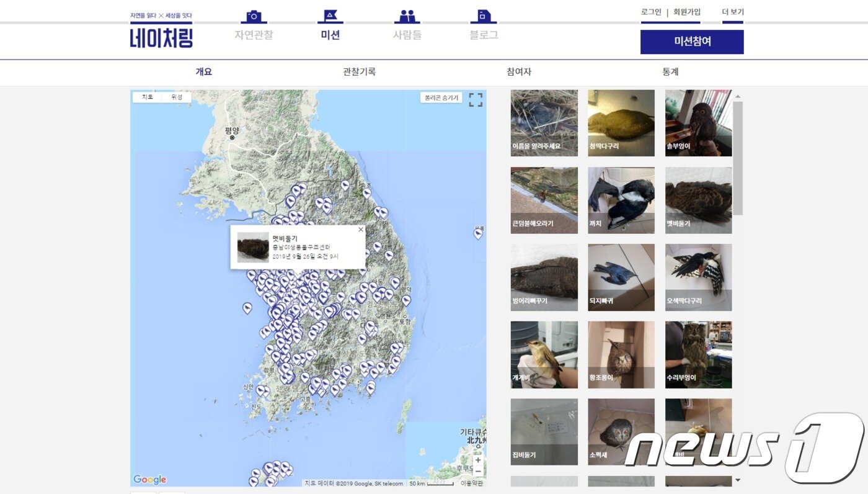
Task: Zoom out on the map
Action: 477,472
